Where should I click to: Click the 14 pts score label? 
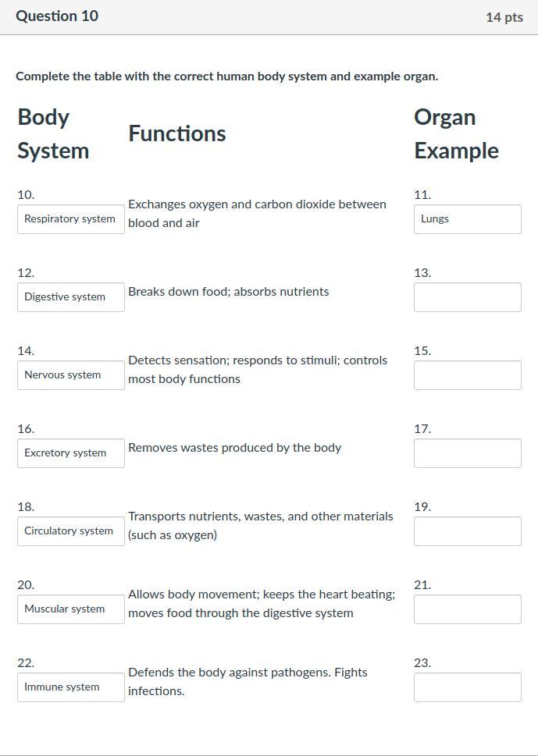click(504, 17)
